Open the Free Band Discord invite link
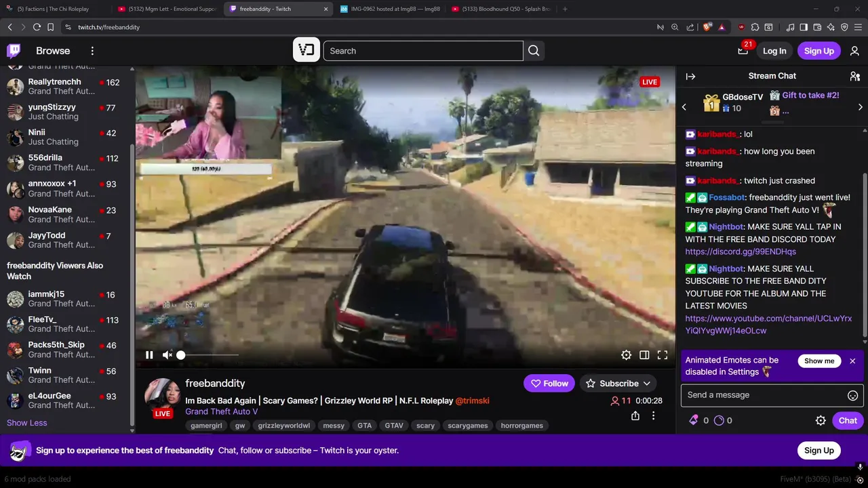 click(x=741, y=252)
